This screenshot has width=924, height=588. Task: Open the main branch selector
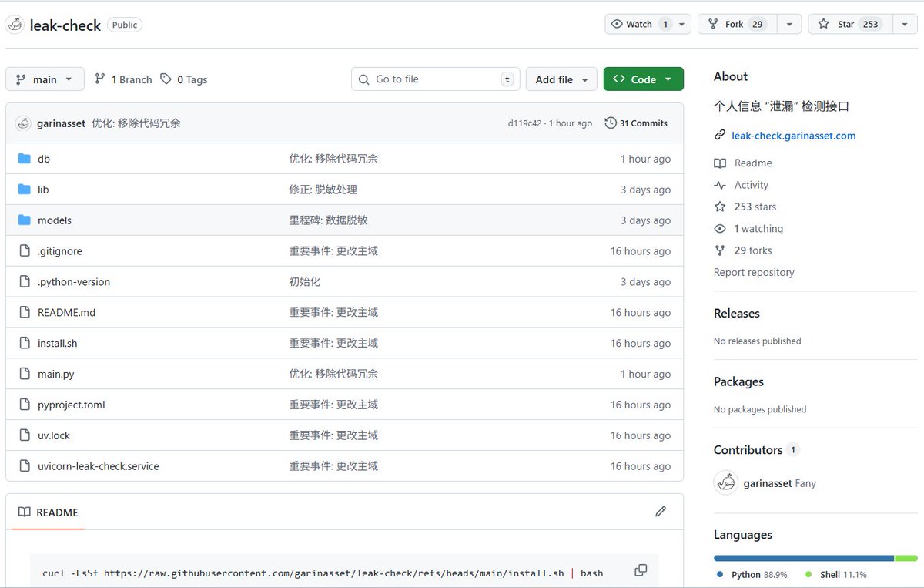pyautogui.click(x=44, y=79)
